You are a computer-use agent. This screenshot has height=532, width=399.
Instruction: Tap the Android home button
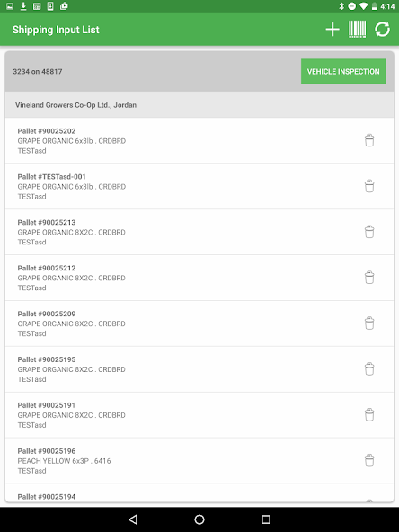[199, 519]
